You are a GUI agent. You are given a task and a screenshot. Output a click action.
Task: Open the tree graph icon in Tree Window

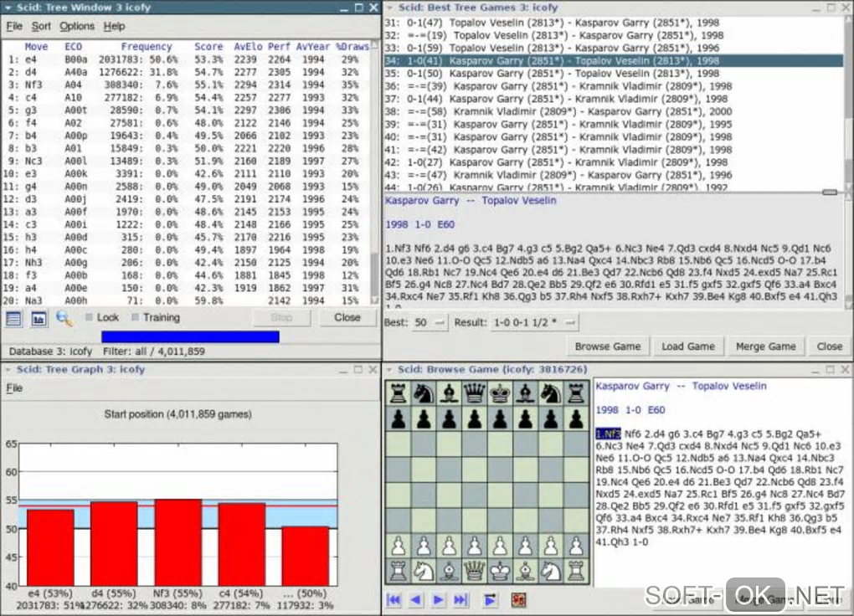[39, 319]
